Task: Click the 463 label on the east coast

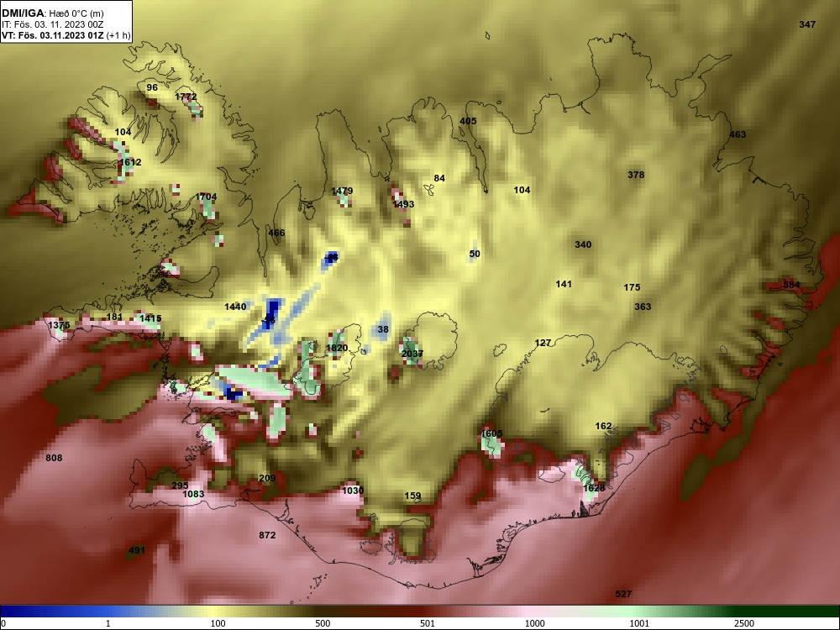Action: [738, 135]
